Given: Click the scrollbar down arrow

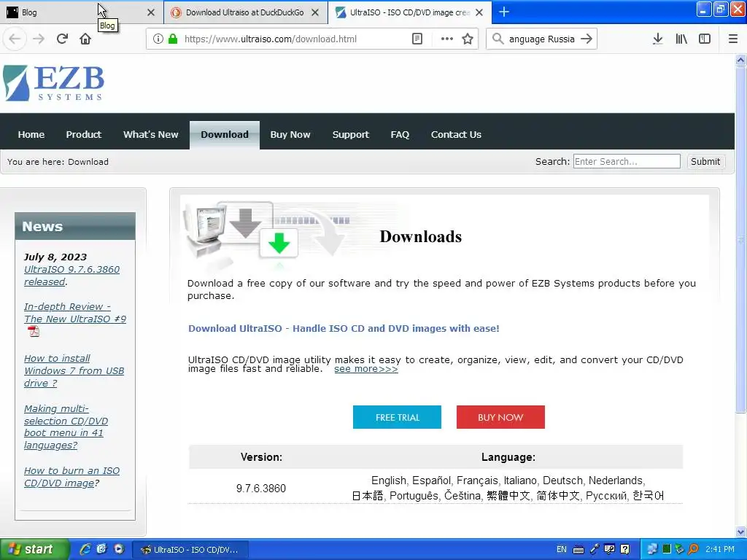Looking at the screenshot, I should coord(740,532).
